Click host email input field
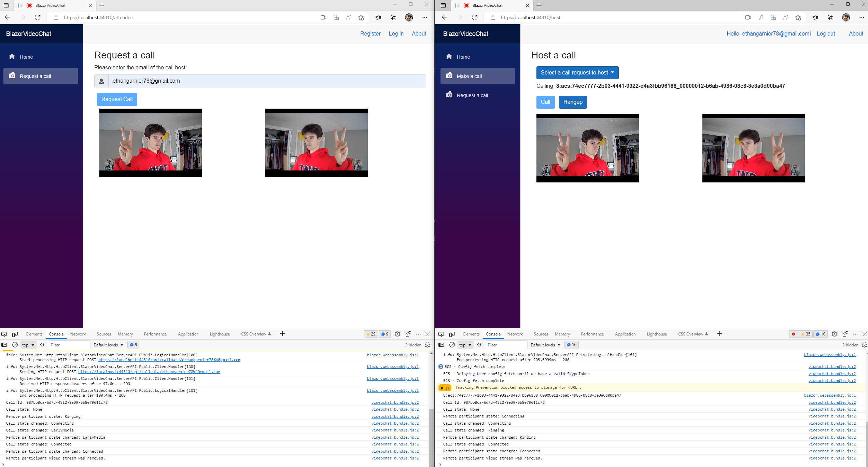Screen dimensions: 868x467 266,81
